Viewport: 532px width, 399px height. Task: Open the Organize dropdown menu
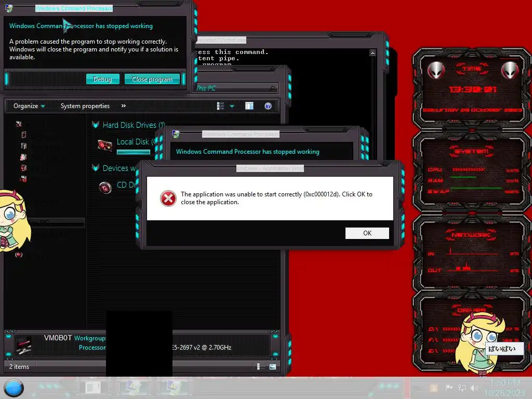(29, 106)
